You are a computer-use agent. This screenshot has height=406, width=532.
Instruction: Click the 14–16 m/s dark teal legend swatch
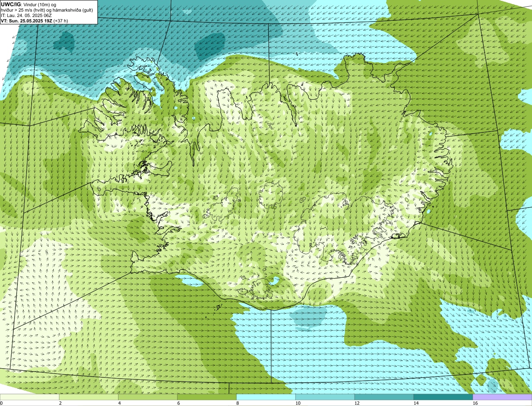tap(443, 397)
